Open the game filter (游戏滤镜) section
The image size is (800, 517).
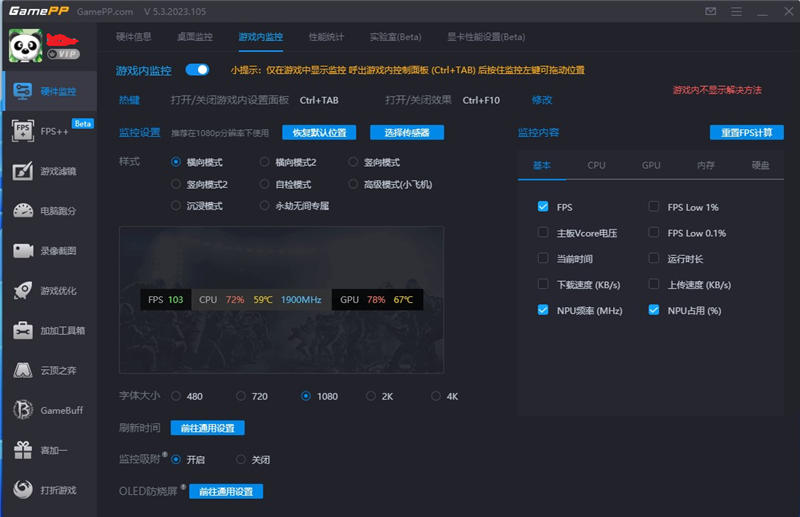(x=50, y=171)
